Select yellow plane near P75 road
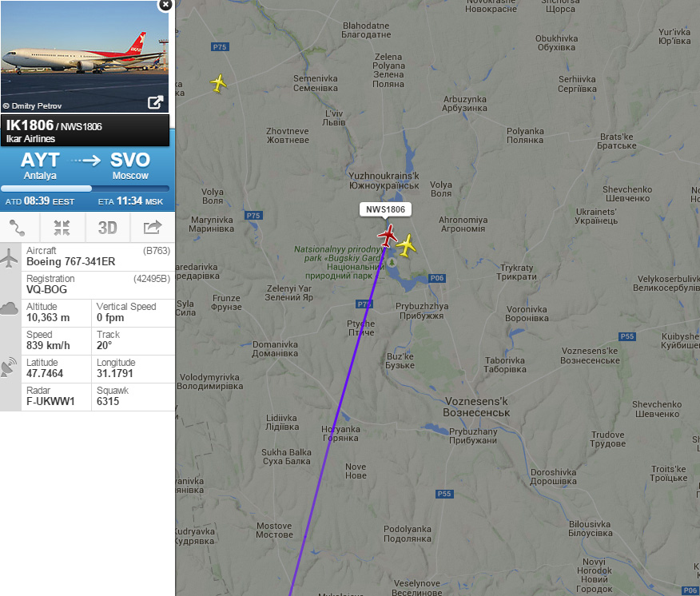 (x=218, y=83)
